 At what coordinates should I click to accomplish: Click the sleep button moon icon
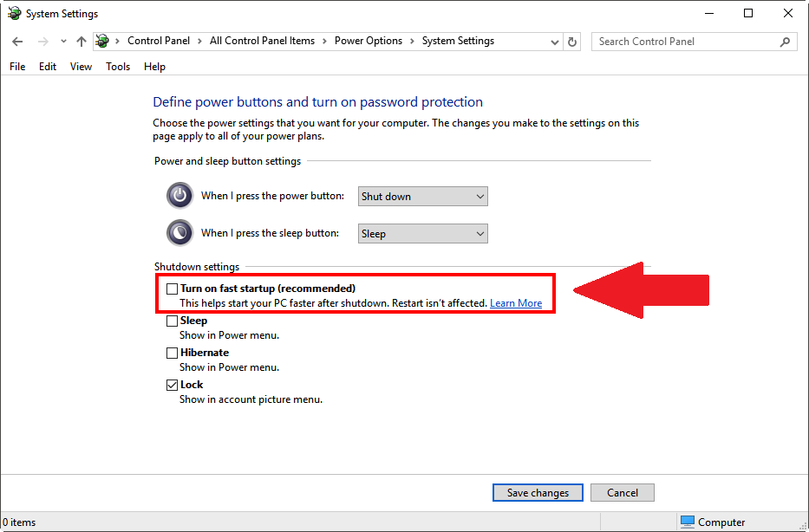pos(179,233)
